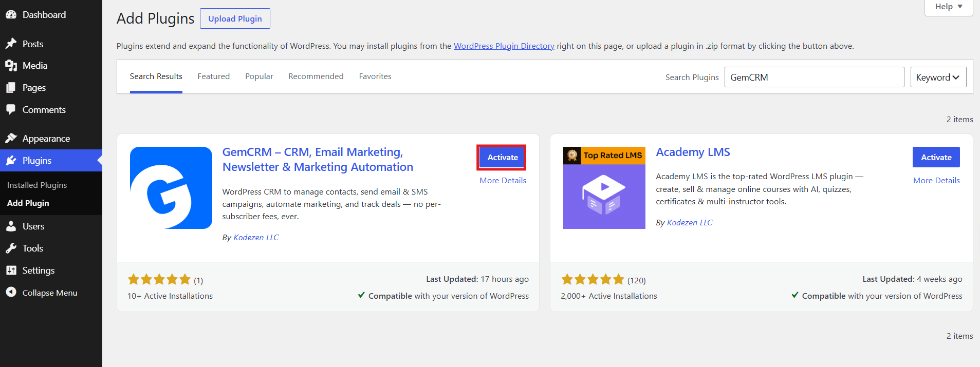The height and width of the screenshot is (367, 980).
Task: Switch to the Featured tab
Action: (214, 76)
